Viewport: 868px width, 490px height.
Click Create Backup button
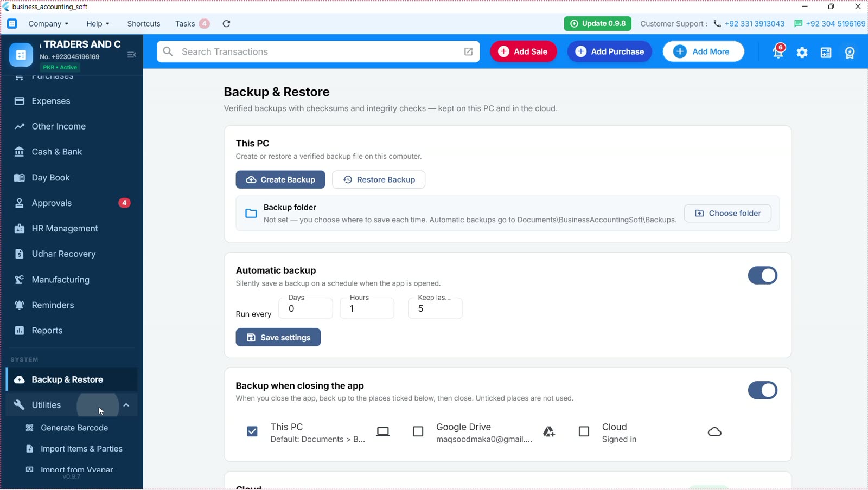(x=280, y=179)
